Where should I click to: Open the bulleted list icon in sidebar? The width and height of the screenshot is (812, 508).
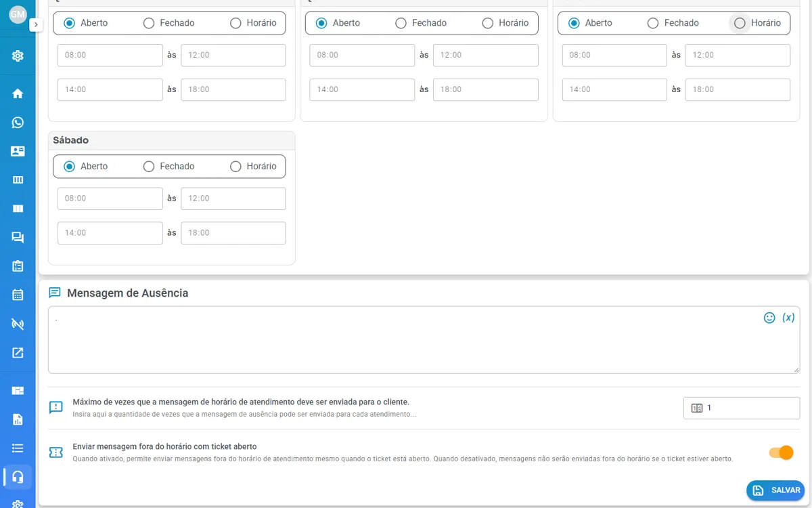[18, 448]
